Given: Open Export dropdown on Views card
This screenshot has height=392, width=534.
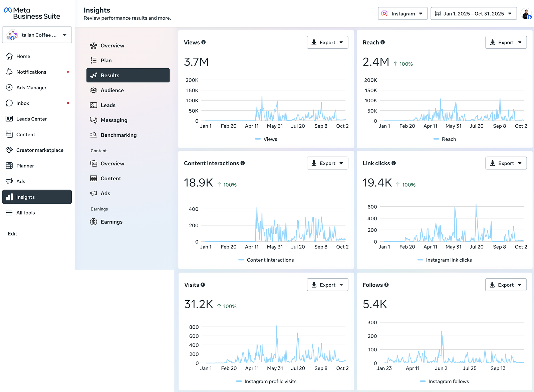Looking at the screenshot, I should [x=327, y=42].
